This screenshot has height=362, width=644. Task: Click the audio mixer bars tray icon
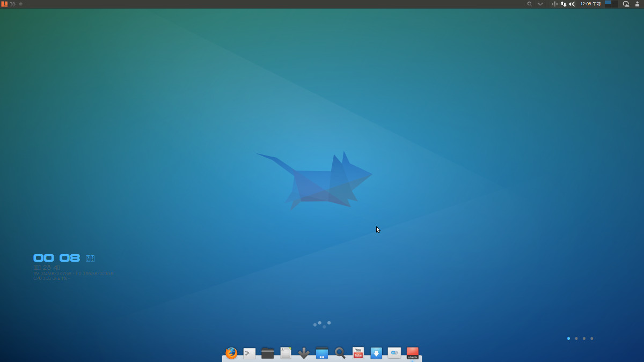(554, 4)
